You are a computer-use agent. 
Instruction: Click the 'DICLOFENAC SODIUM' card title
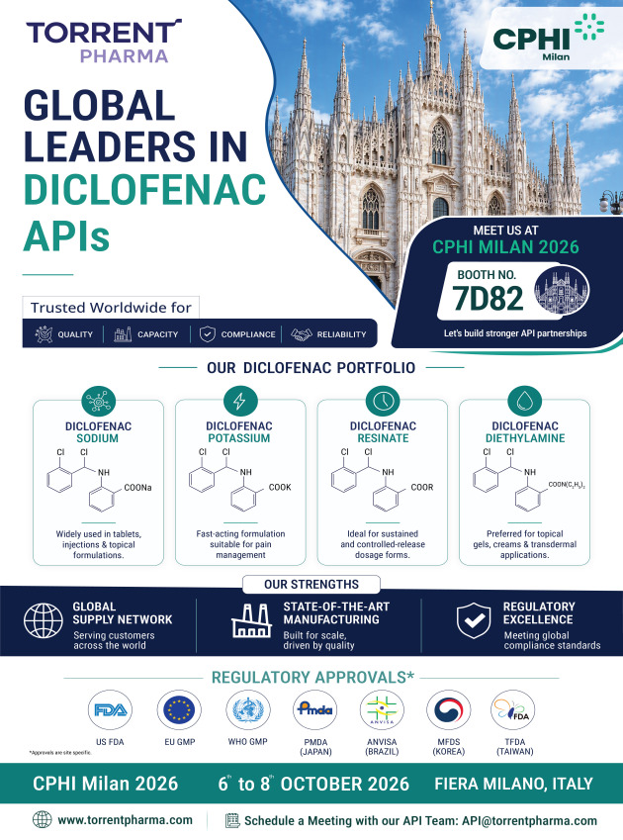(99, 432)
